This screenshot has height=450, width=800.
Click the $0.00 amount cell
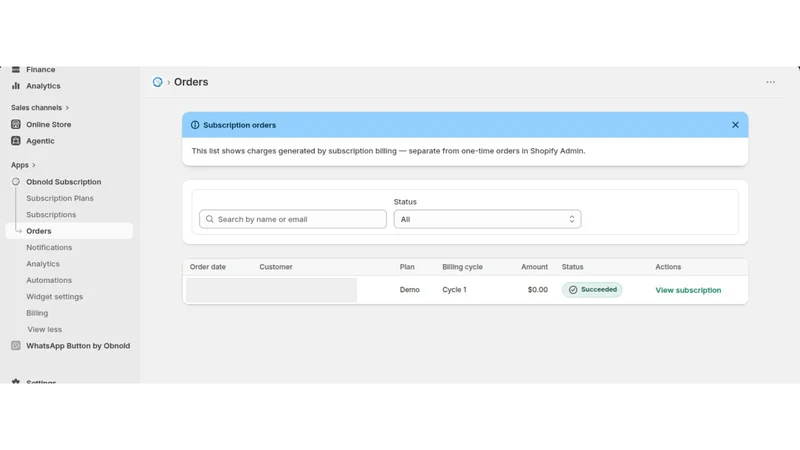[538, 290]
